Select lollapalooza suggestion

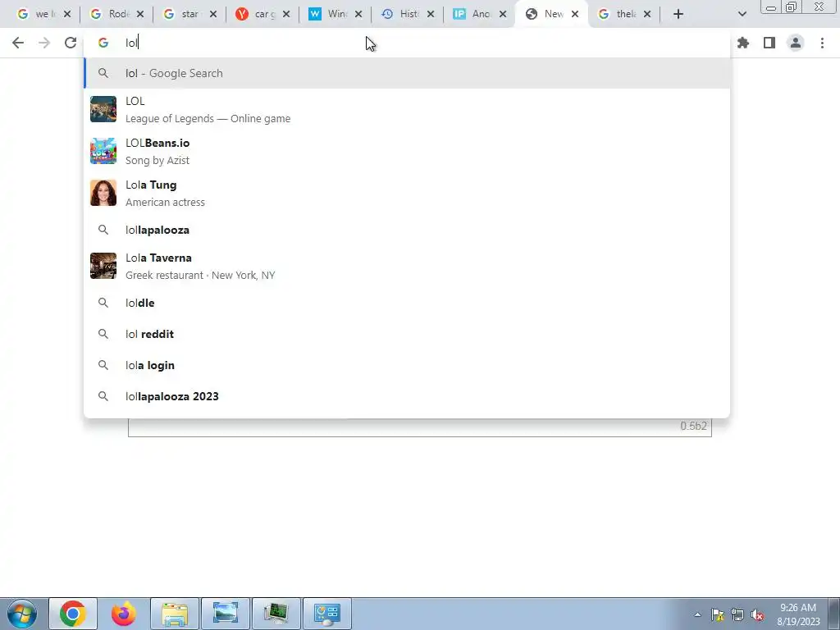407,230
